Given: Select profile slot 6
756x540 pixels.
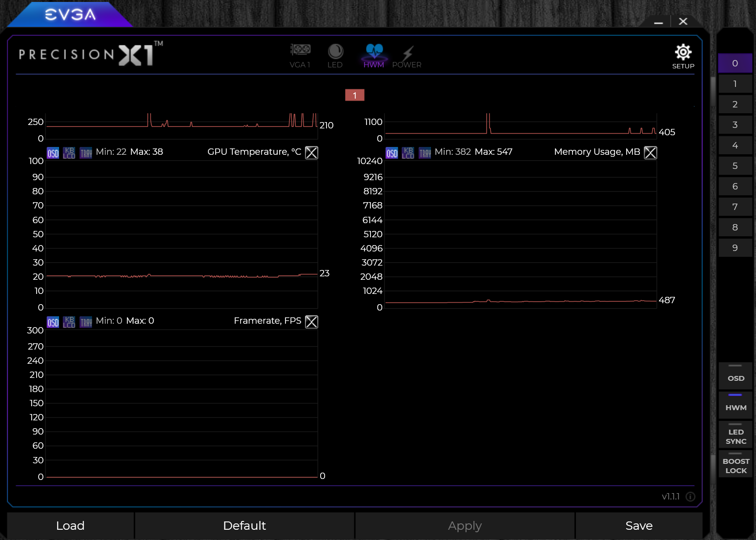Looking at the screenshot, I should [x=735, y=187].
